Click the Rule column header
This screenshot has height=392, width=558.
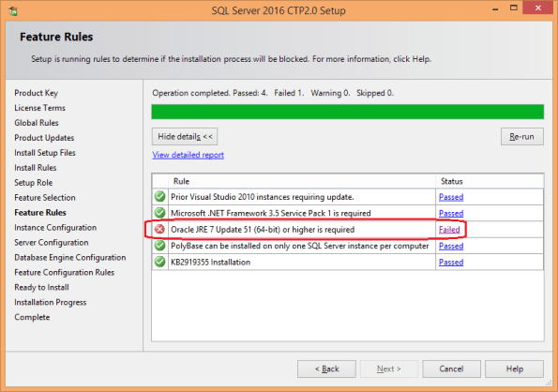(302, 181)
